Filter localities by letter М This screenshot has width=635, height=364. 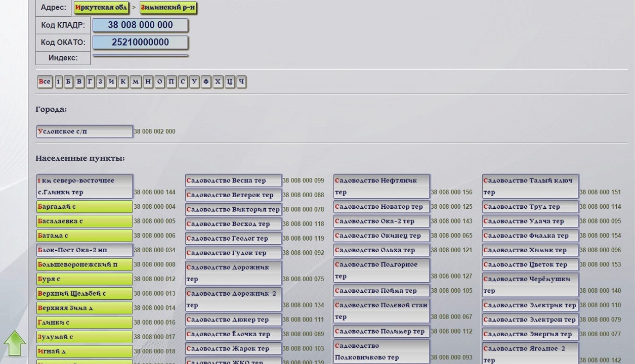pos(136,82)
